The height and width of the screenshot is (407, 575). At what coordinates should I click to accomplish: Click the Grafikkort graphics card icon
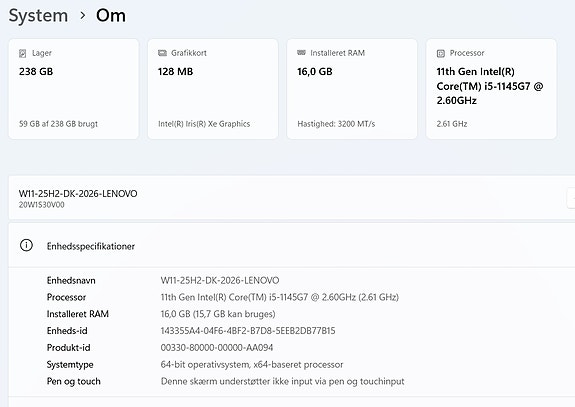coord(162,53)
